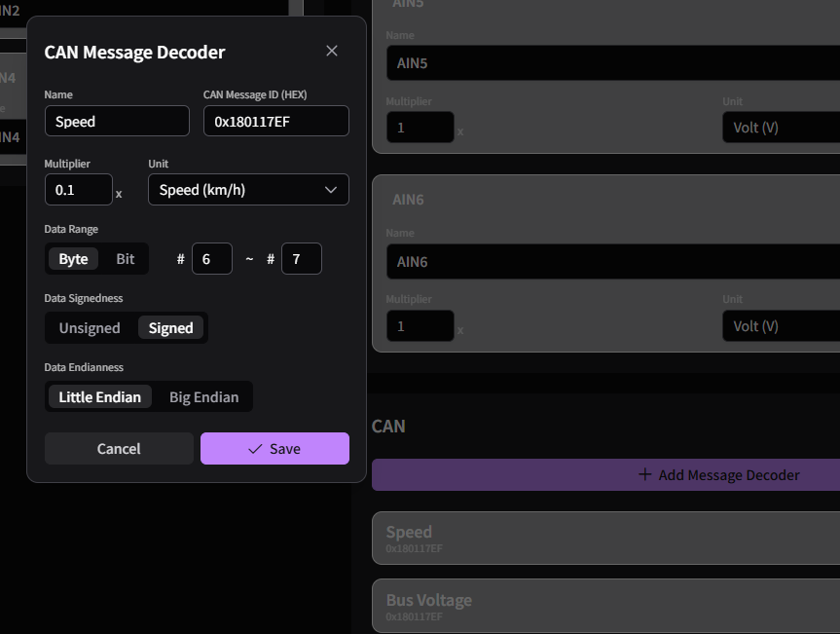Open the Bus Voltage decoder entry
Image resolution: width=840 pixels, height=634 pixels.
click(605, 606)
